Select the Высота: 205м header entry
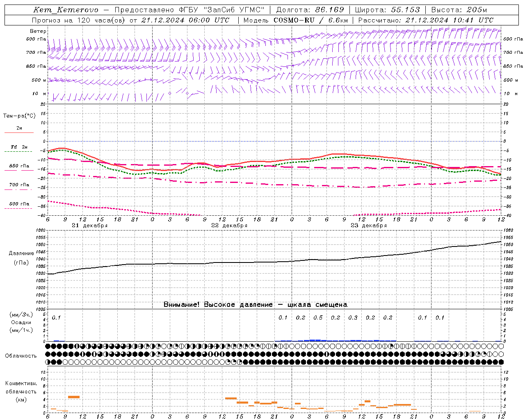Screen dimensions: 525x420 coord(459,10)
